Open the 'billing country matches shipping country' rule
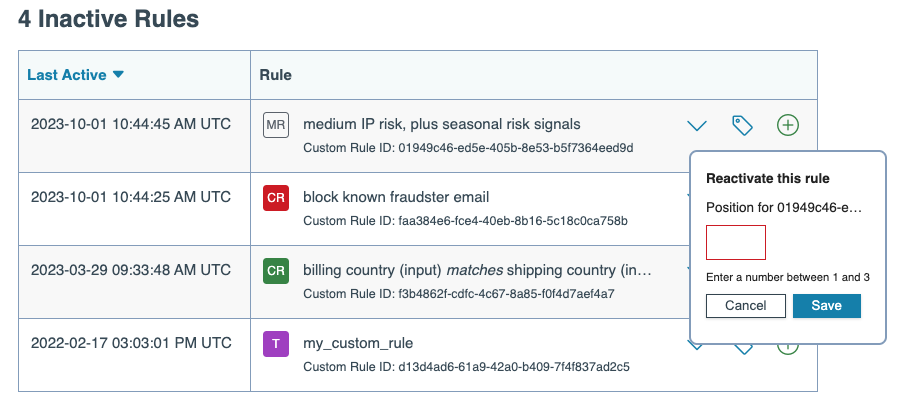 476,271
